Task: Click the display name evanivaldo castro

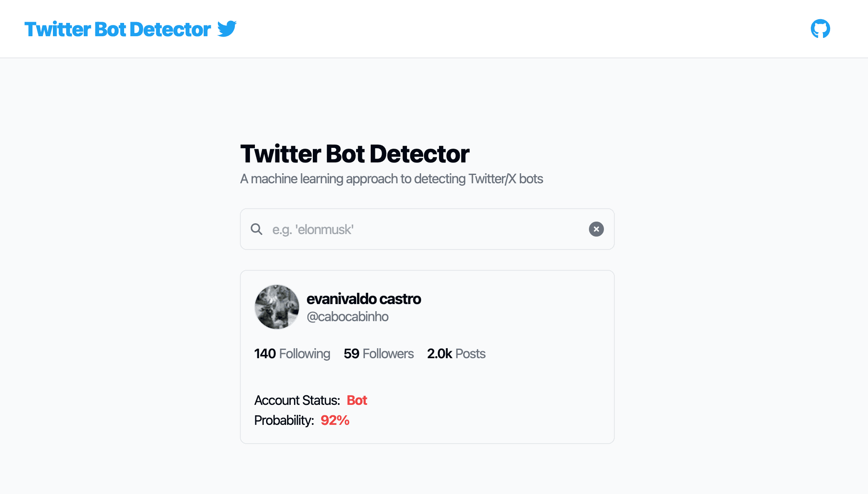Action: (364, 299)
